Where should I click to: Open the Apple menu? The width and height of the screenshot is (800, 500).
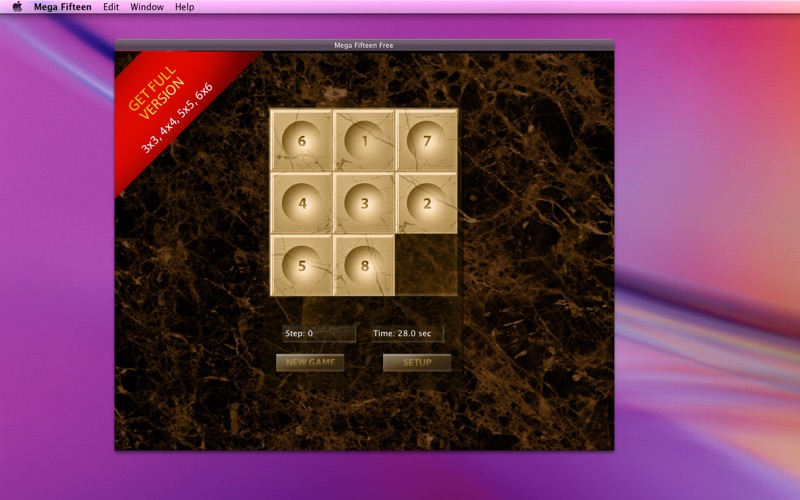pyautogui.click(x=17, y=7)
